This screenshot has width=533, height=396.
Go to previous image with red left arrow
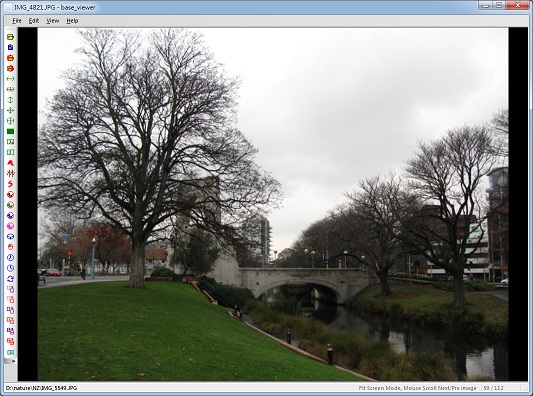11,58
